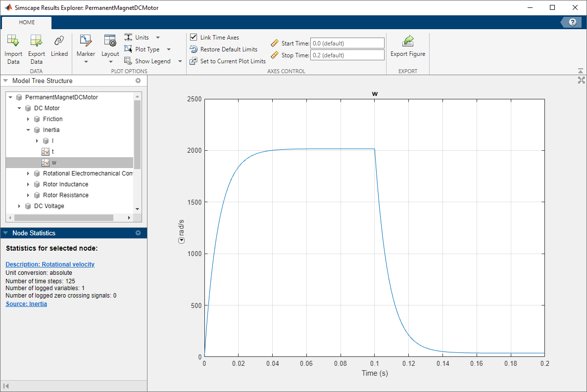This screenshot has height=392, width=587.
Task: Expand the Friction tree node
Action: point(28,119)
